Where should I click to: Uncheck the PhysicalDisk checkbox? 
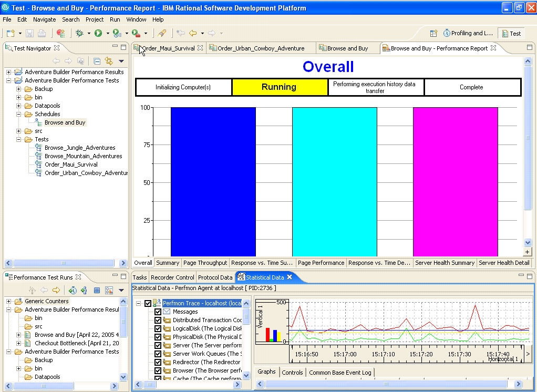click(x=158, y=337)
